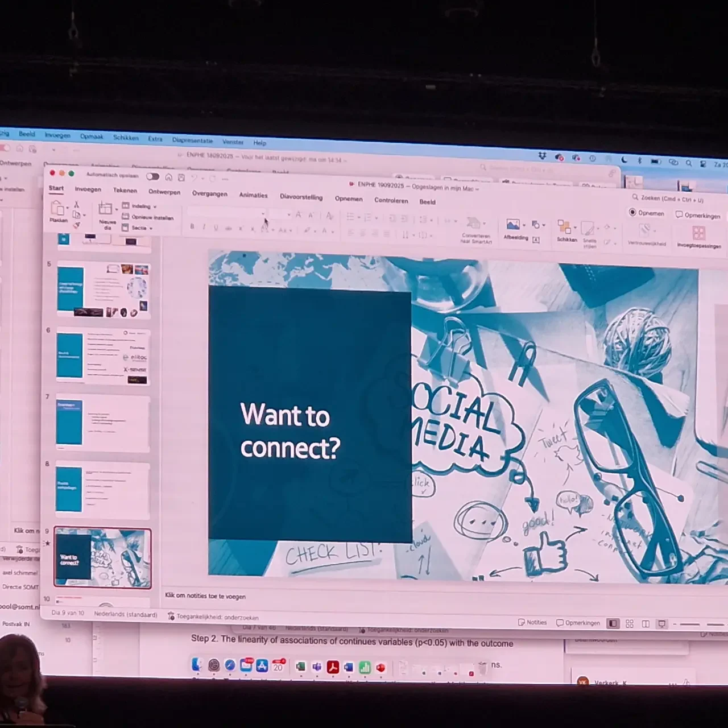Switch to slide sorter view in status bar
Screen dimensions: 728x728
tap(630, 624)
